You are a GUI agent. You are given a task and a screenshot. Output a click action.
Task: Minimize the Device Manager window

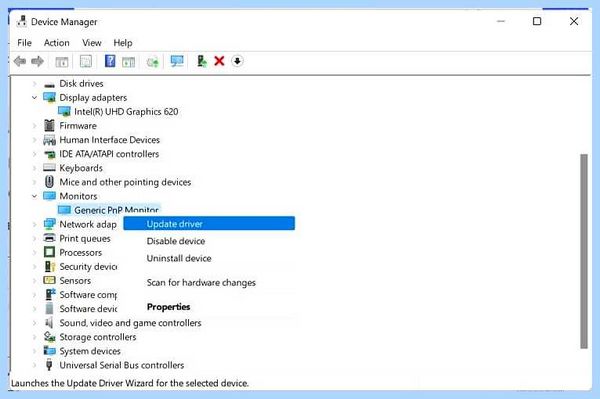click(501, 21)
